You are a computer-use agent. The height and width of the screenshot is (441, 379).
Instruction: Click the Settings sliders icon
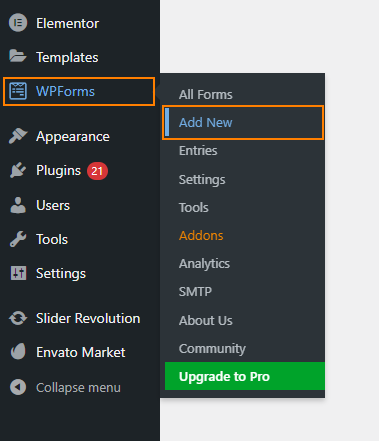coord(18,273)
